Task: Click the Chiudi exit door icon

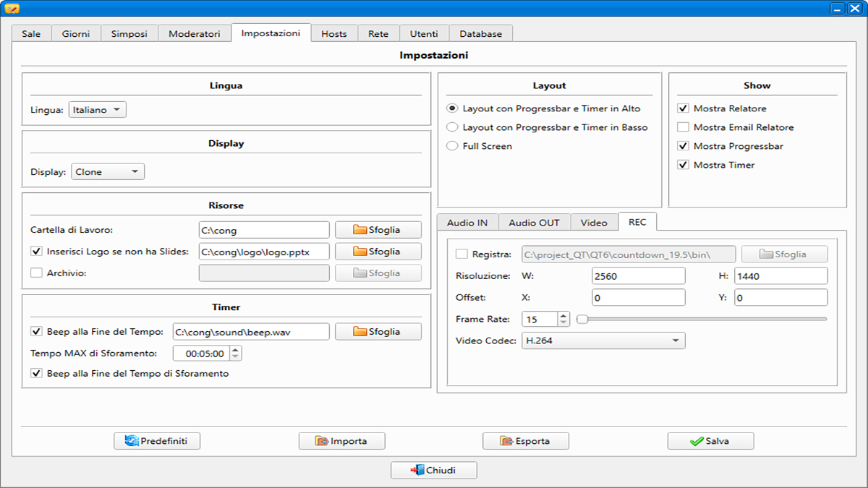Action: pyautogui.click(x=417, y=470)
